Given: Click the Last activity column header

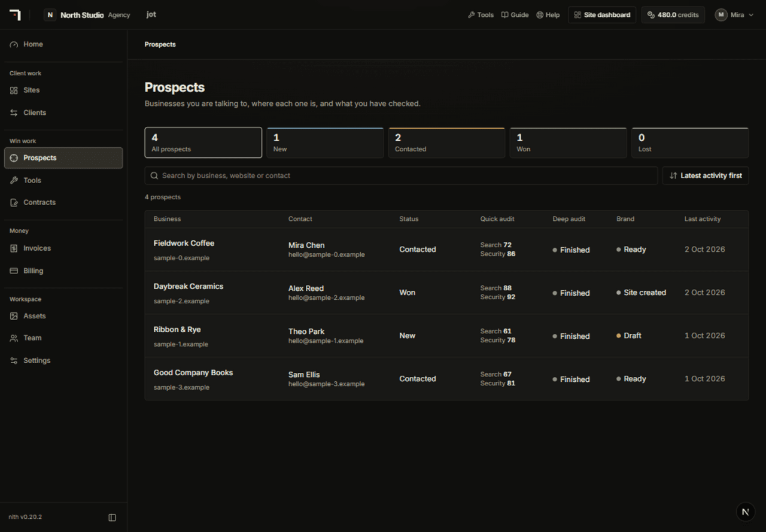Looking at the screenshot, I should (x=703, y=219).
